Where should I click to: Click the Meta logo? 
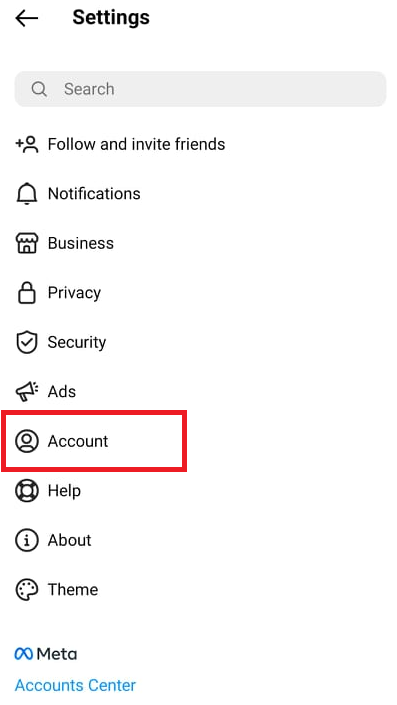click(x=46, y=654)
